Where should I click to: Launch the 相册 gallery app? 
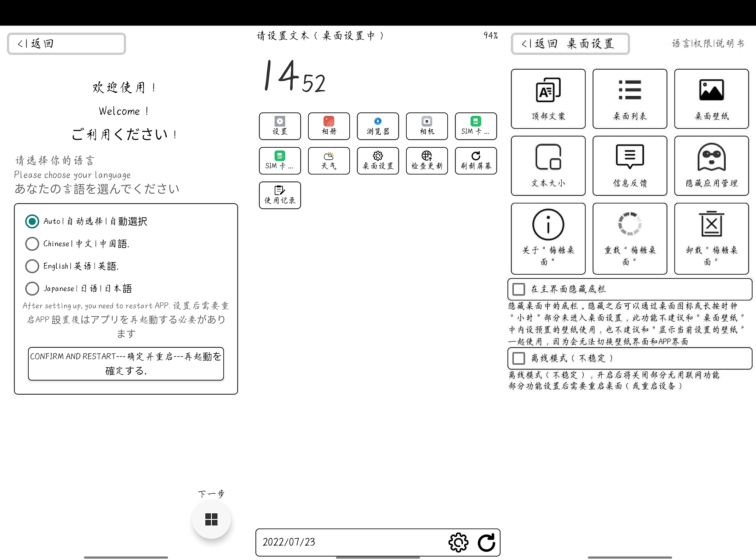coord(329,126)
